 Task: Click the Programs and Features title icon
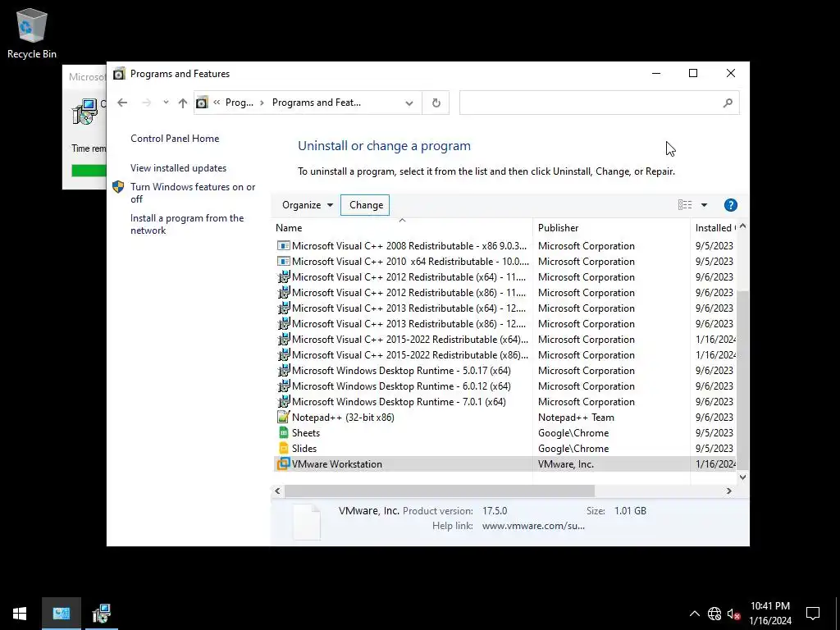point(119,74)
